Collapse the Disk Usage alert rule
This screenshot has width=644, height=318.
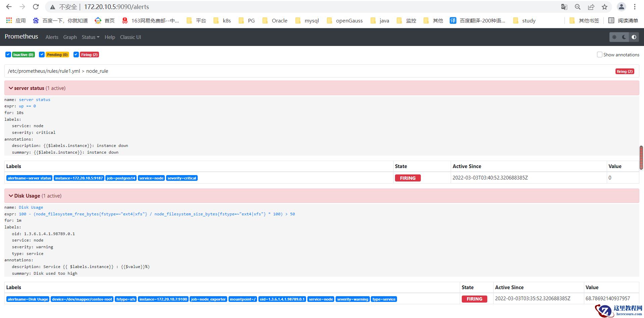11,196
